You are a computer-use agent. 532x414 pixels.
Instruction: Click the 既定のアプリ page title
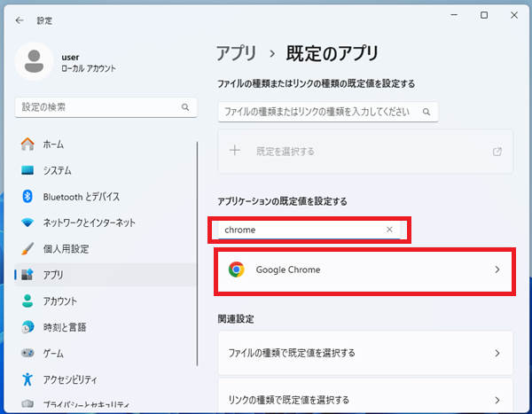pyautogui.click(x=332, y=53)
